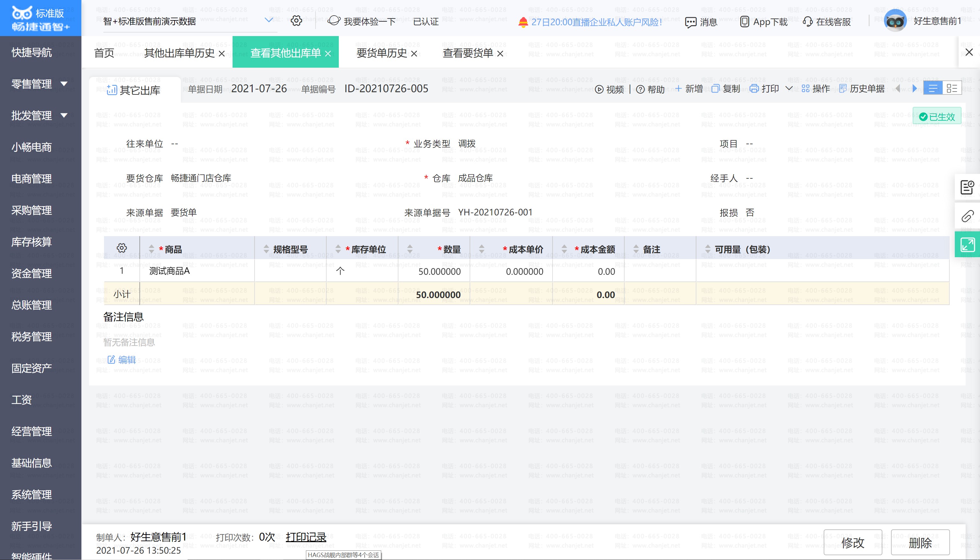Click the fullscreen expand icon on right edge
Screen dimensions: 980x560
click(x=967, y=245)
